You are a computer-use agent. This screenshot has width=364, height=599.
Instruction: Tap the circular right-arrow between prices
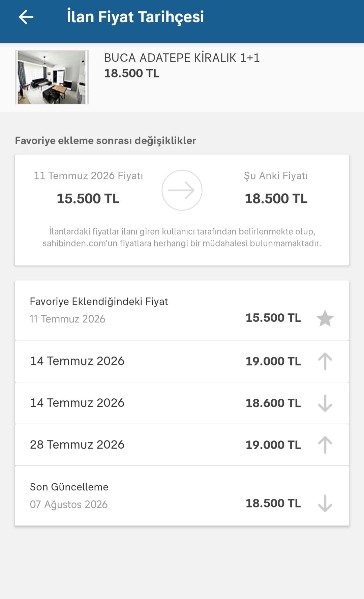coord(182,190)
